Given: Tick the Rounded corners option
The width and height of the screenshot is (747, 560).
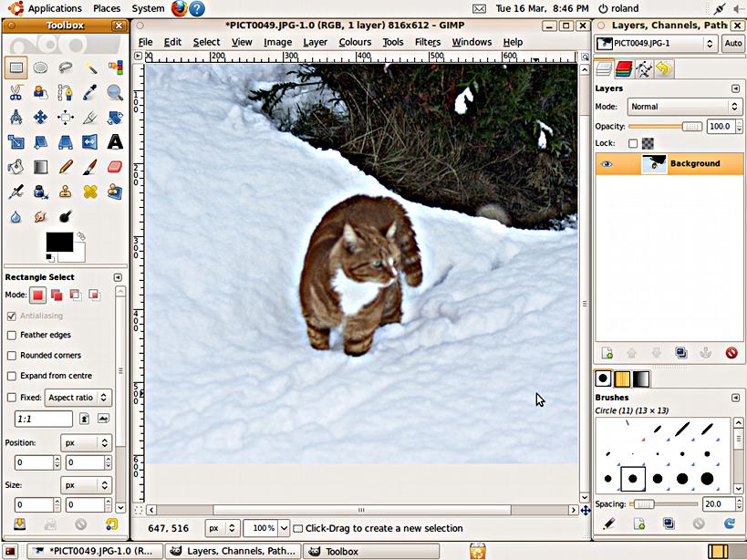Looking at the screenshot, I should [12, 356].
